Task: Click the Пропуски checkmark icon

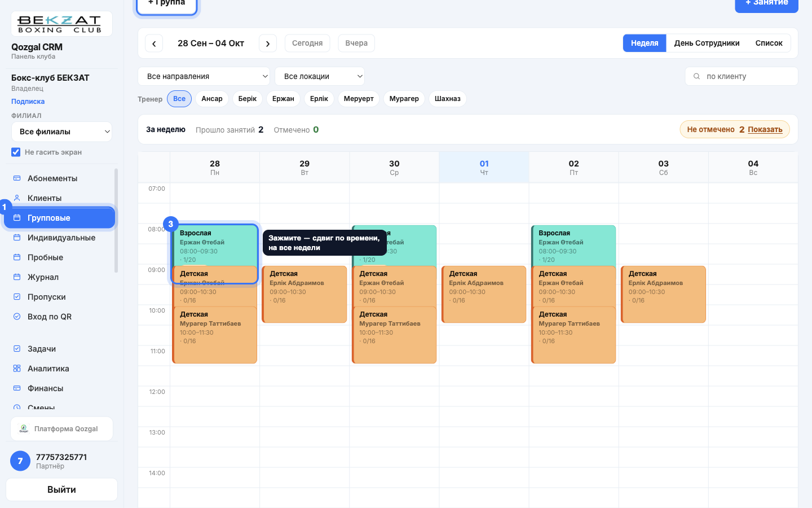Action: (17, 297)
